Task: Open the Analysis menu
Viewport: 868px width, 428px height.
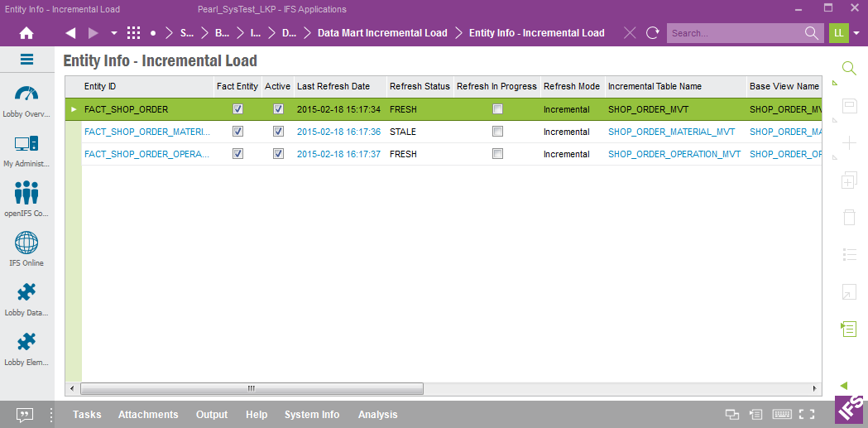Action: pyautogui.click(x=378, y=415)
